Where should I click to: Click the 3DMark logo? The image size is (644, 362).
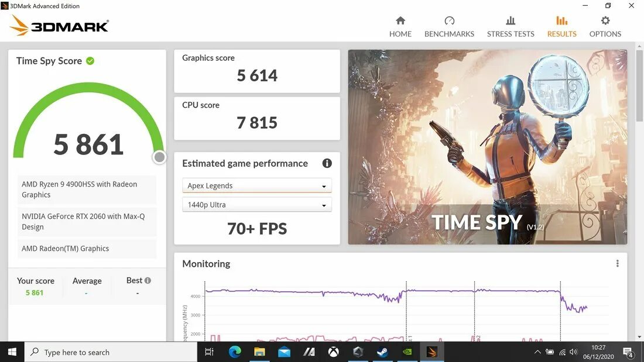tap(59, 26)
